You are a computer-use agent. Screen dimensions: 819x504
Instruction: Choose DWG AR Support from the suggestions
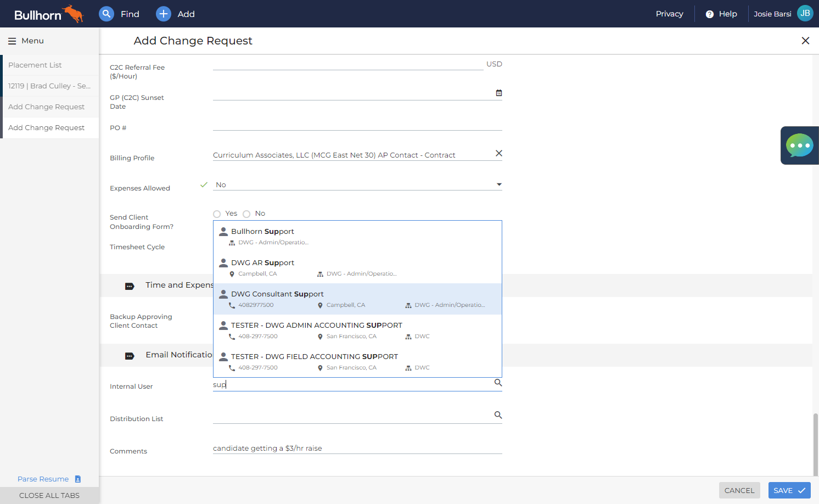click(x=357, y=268)
